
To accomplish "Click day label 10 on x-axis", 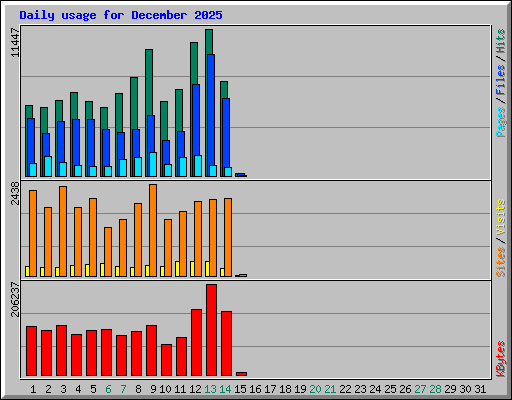I will coord(165,389).
